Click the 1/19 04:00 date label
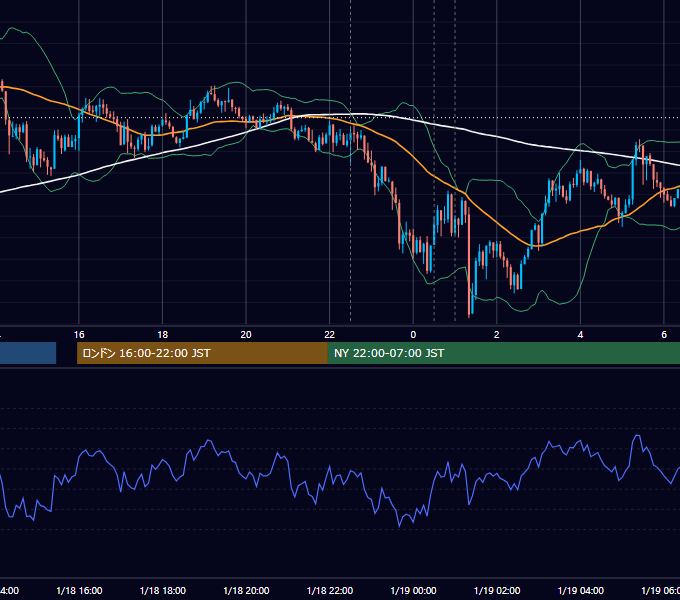Image resolution: width=680 pixels, height=600 pixels. pos(581,590)
